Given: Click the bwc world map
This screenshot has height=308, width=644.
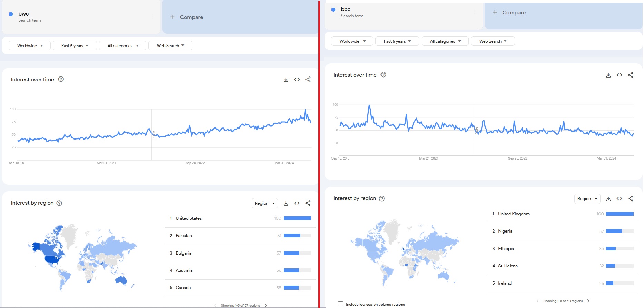Looking at the screenshot, I should [82, 258].
